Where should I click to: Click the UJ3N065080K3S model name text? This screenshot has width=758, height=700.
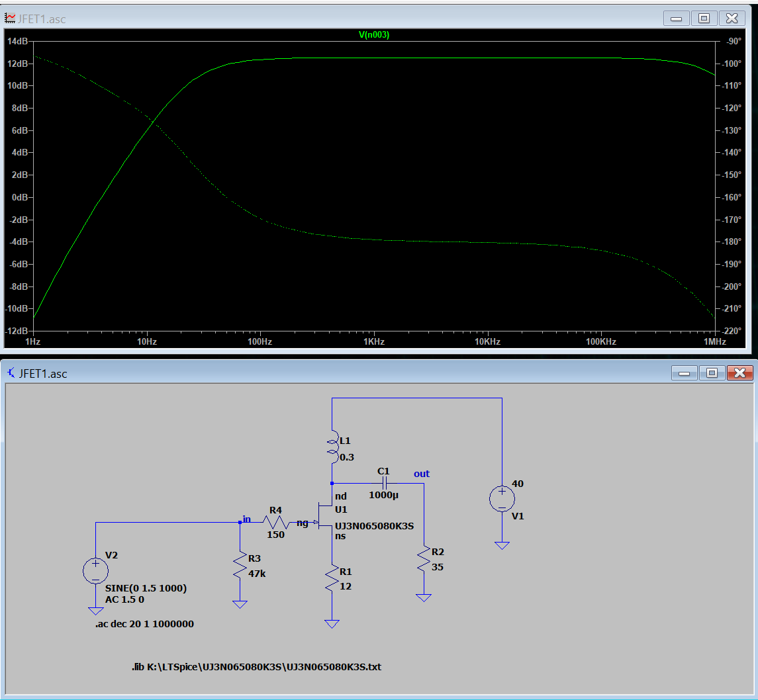(x=374, y=525)
